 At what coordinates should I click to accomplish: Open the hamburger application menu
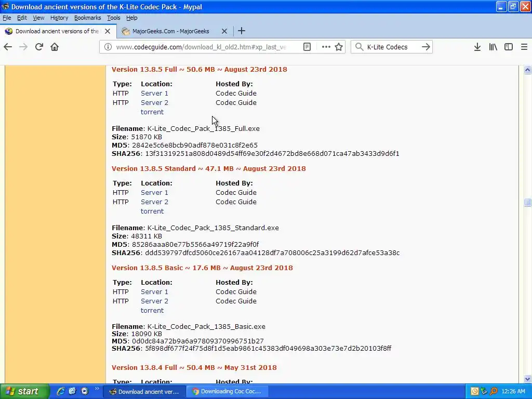point(524,47)
